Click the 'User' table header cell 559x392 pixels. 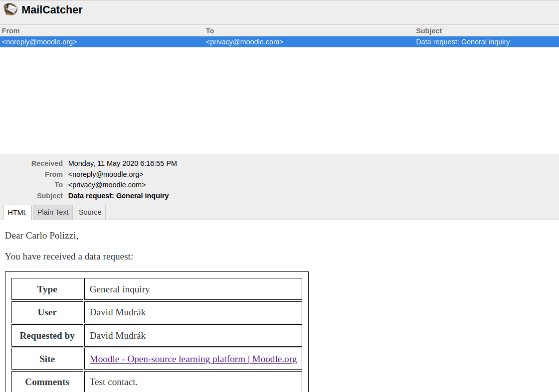click(47, 312)
